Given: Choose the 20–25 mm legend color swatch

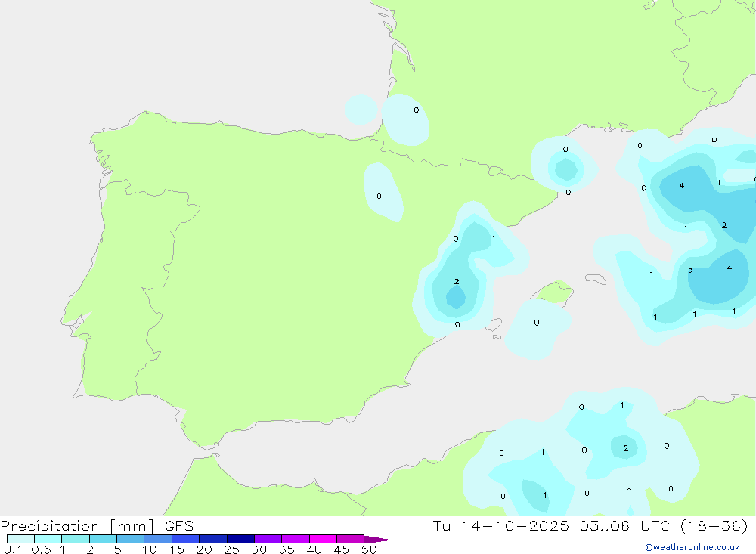Looking at the screenshot, I should [x=212, y=539].
